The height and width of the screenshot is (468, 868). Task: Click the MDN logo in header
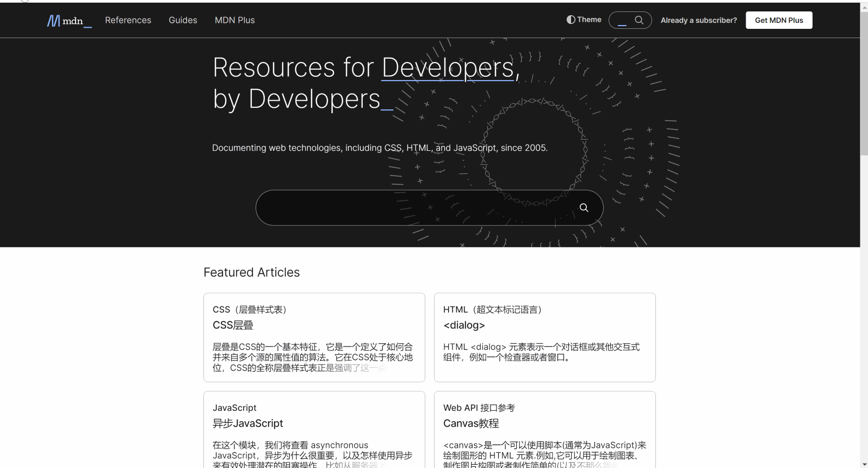tap(69, 21)
